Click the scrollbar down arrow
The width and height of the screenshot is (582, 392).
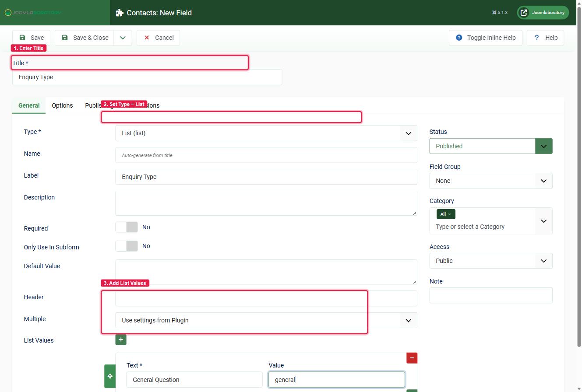pos(579,389)
